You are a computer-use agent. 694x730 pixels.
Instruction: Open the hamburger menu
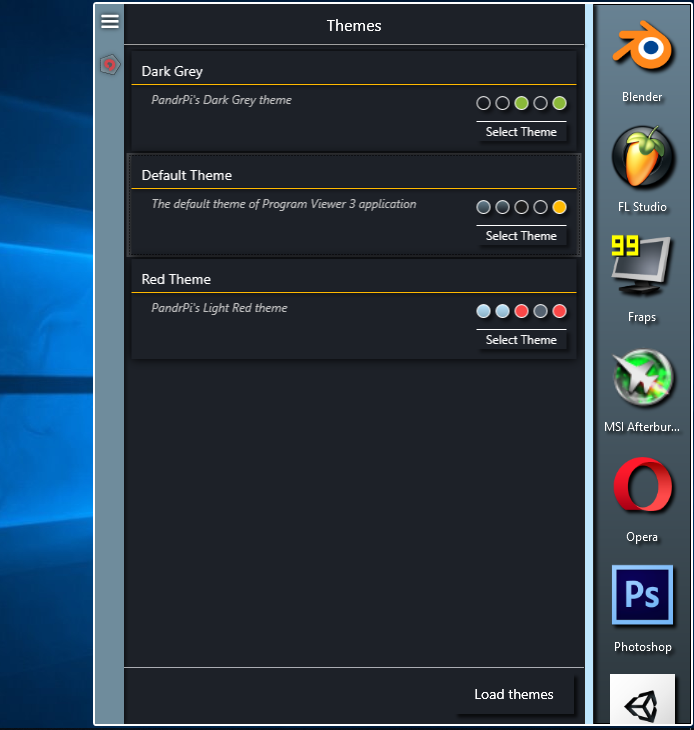[110, 21]
